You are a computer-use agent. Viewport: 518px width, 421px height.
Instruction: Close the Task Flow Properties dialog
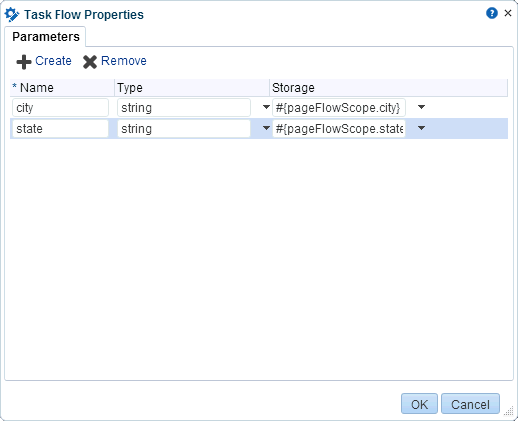tap(508, 13)
